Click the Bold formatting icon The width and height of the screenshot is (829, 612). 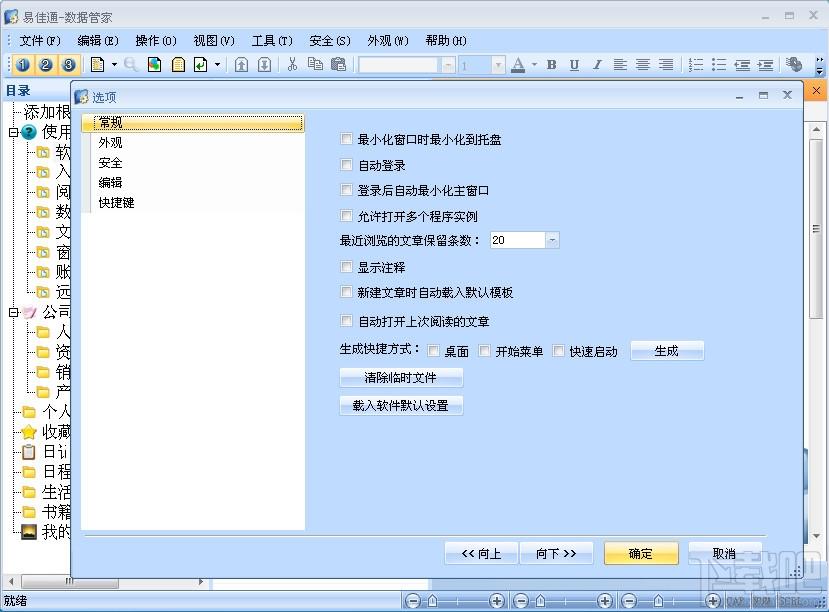551,64
